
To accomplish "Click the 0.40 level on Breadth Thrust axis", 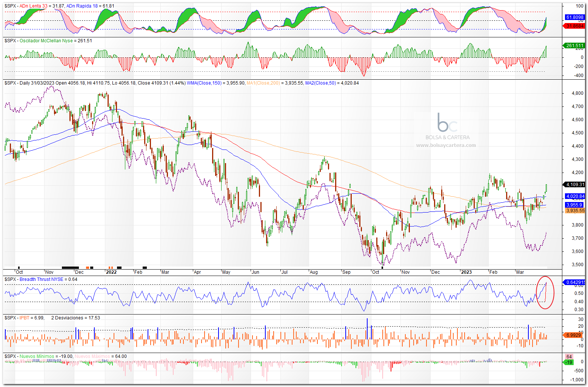I will click(579, 302).
